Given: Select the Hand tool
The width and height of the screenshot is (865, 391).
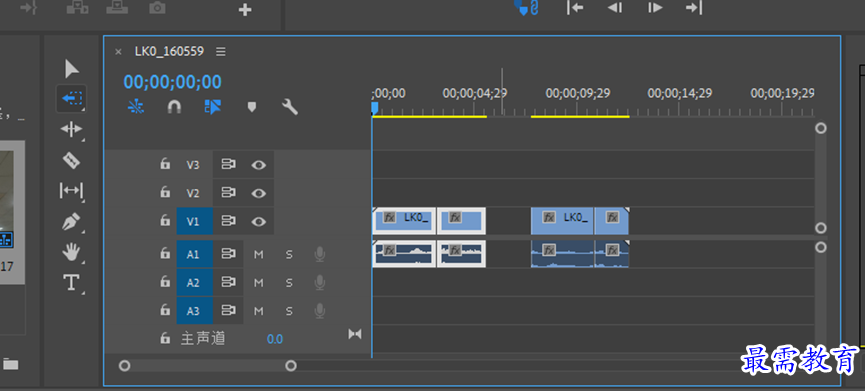Looking at the screenshot, I should [x=71, y=253].
